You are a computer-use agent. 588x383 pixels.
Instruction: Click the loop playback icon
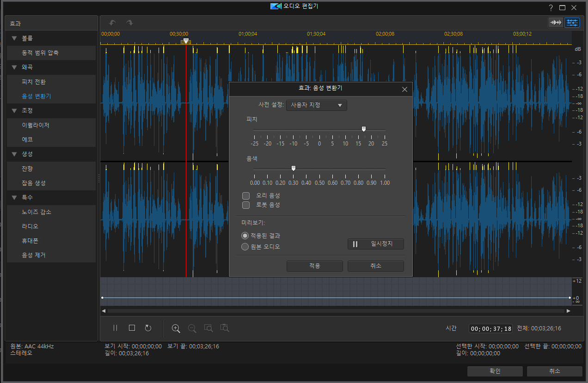coord(148,328)
